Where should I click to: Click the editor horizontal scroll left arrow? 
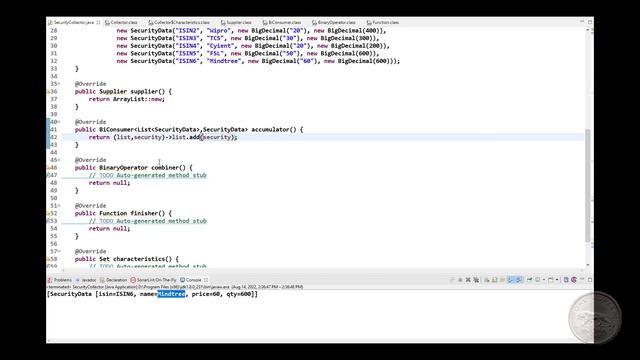[x=63, y=270]
